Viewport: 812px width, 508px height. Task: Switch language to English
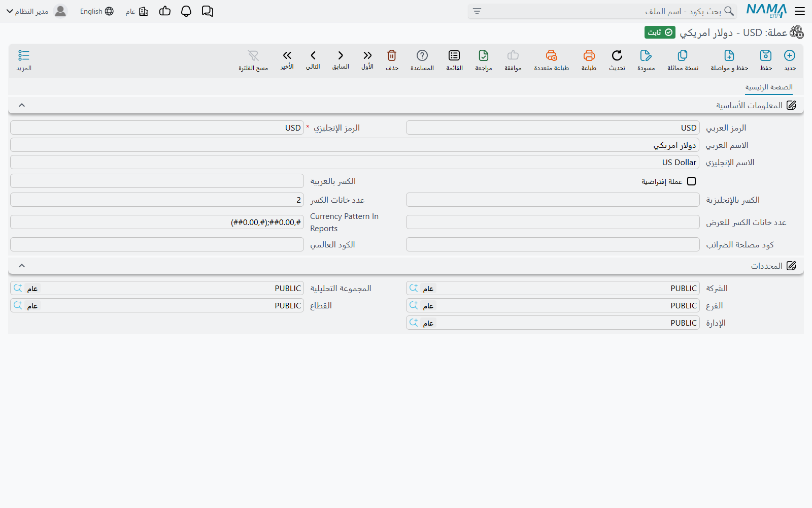click(x=96, y=11)
